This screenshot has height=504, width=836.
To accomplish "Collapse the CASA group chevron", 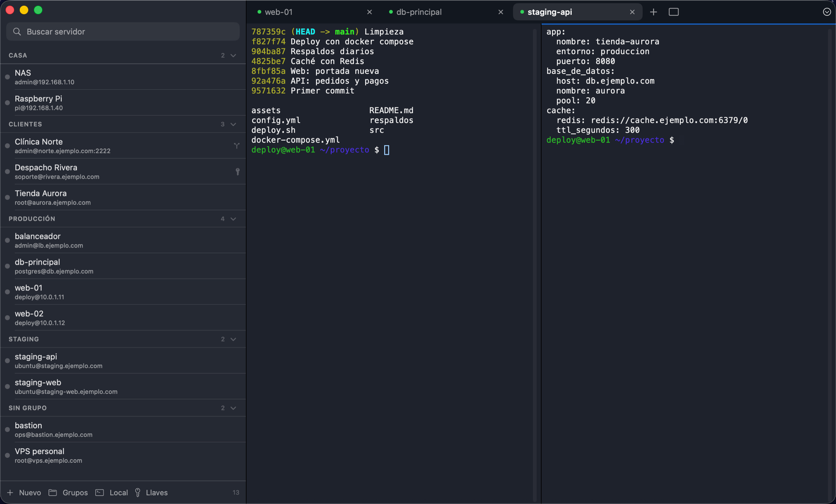I will [234, 55].
